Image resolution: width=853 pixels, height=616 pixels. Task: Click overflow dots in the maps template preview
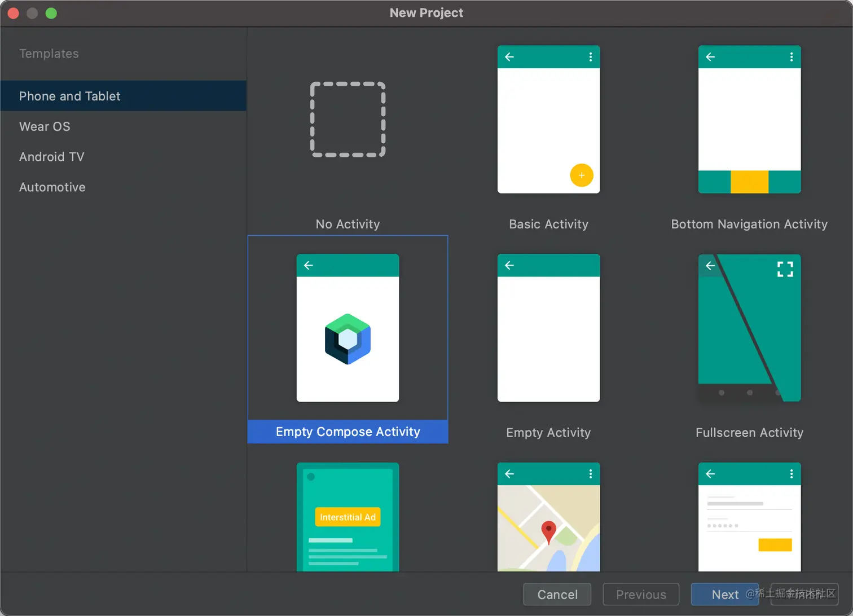pos(591,474)
